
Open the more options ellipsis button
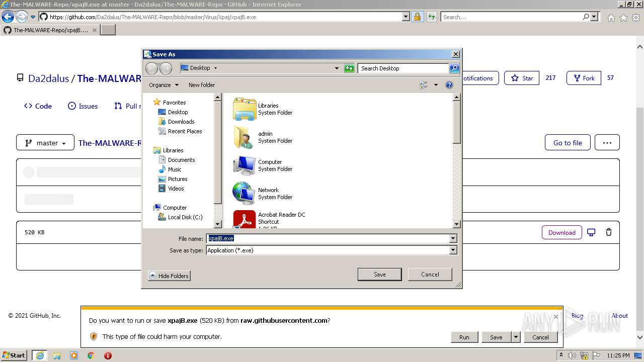pyautogui.click(x=607, y=143)
